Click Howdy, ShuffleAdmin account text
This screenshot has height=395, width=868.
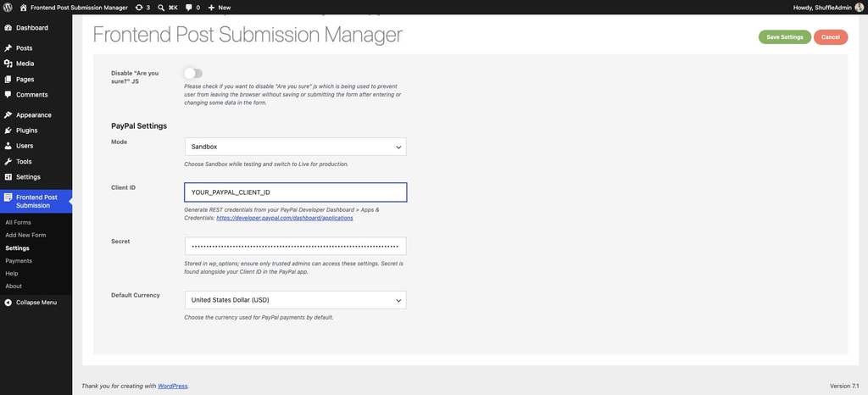pos(824,8)
